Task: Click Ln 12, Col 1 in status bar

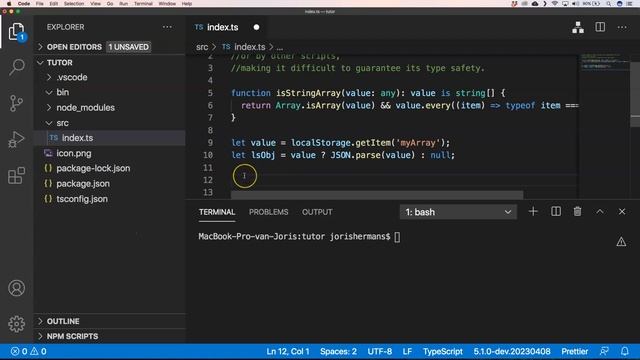Action: tap(288, 351)
